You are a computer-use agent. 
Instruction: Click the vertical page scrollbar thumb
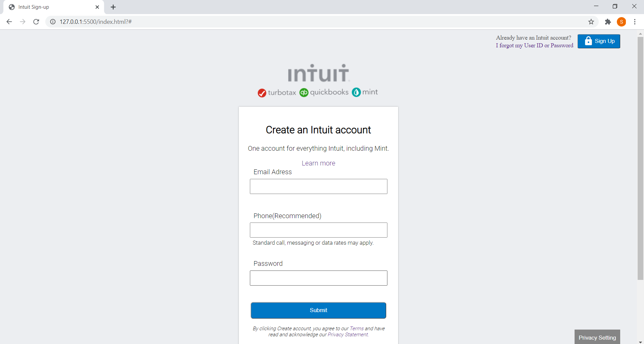640,158
